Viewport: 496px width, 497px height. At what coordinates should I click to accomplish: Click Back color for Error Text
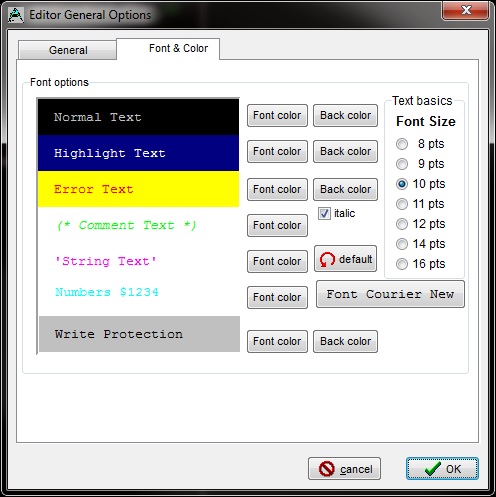pyautogui.click(x=345, y=189)
